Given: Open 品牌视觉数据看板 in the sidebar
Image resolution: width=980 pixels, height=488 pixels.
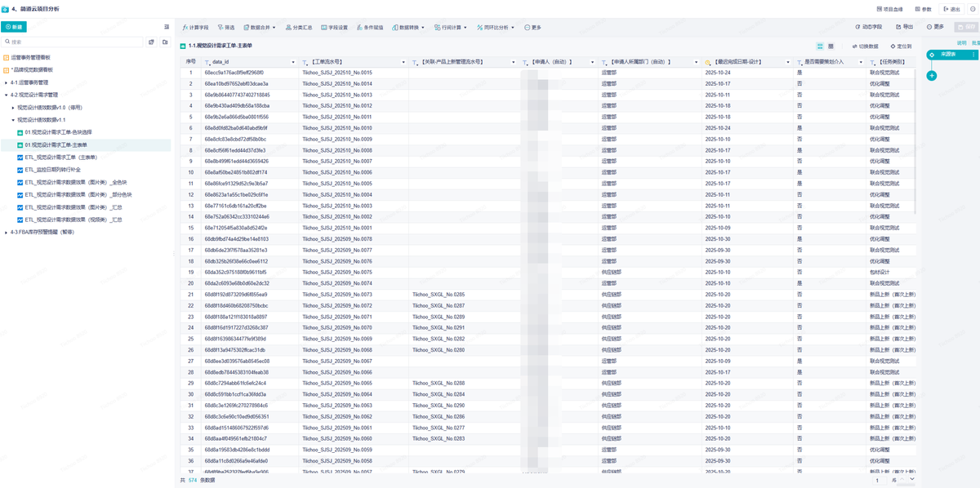Looking at the screenshot, I should (31, 69).
